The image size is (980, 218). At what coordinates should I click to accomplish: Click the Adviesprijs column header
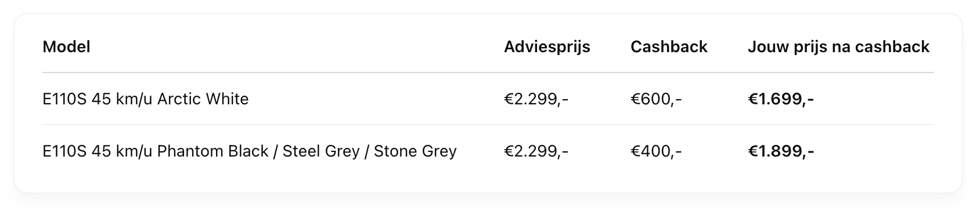click(547, 47)
